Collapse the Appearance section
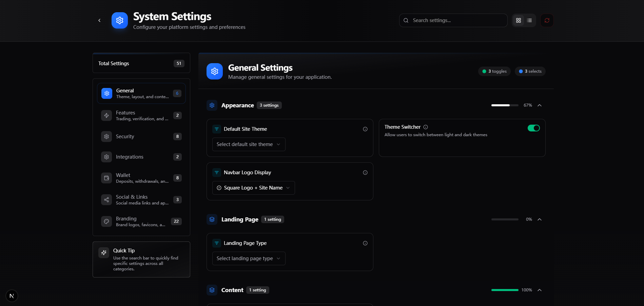644x306 pixels. pyautogui.click(x=540, y=105)
